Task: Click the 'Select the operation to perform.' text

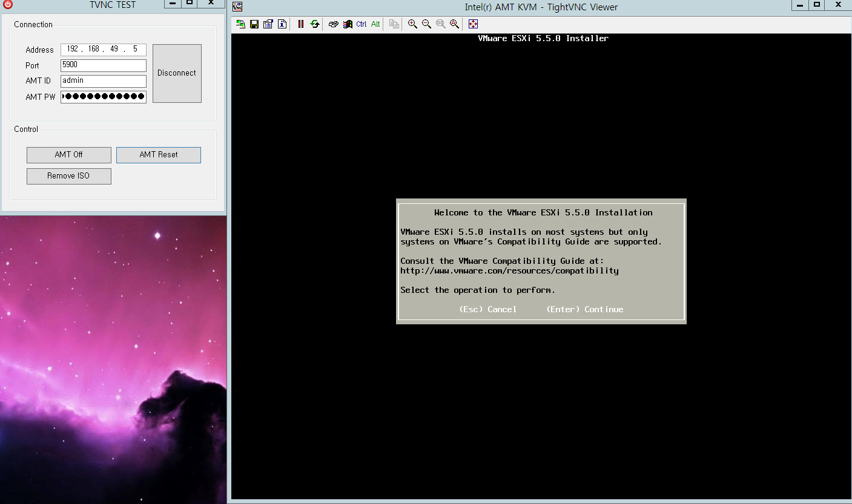Action: (x=478, y=290)
